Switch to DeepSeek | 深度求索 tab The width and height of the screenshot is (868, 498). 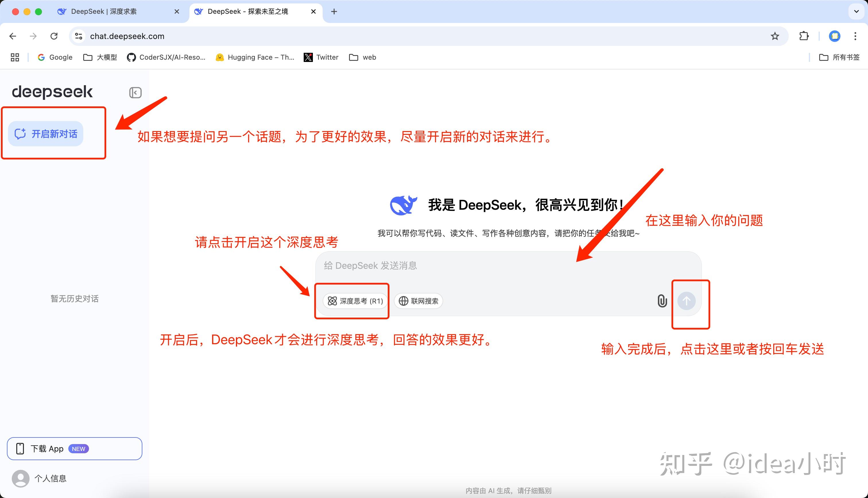(104, 12)
